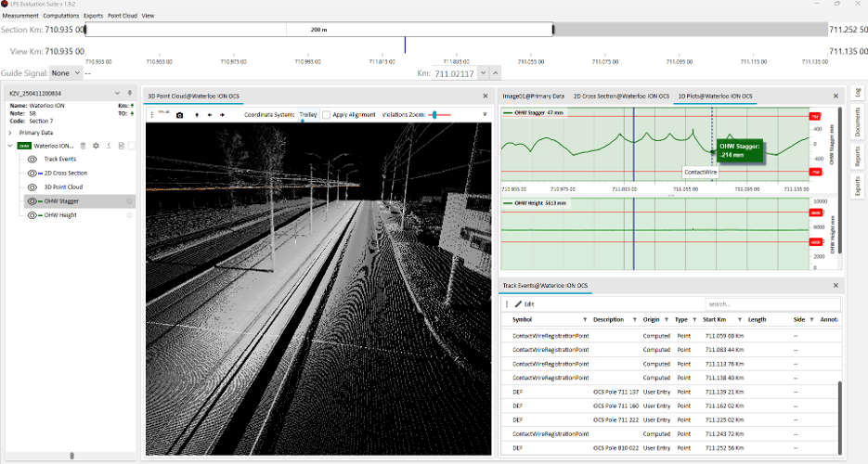This screenshot has width=868, height=464.
Task: Open the Point Cloud menu
Action: click(122, 16)
